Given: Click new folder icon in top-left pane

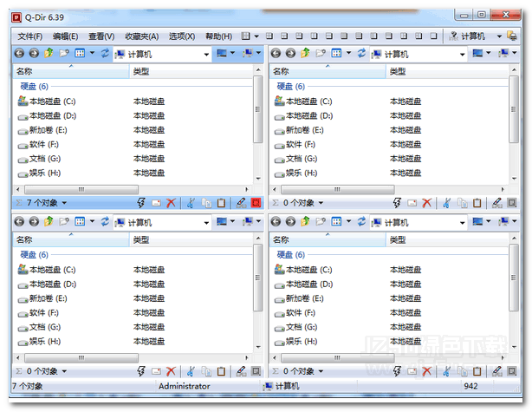Looking at the screenshot, I should click(64, 53).
